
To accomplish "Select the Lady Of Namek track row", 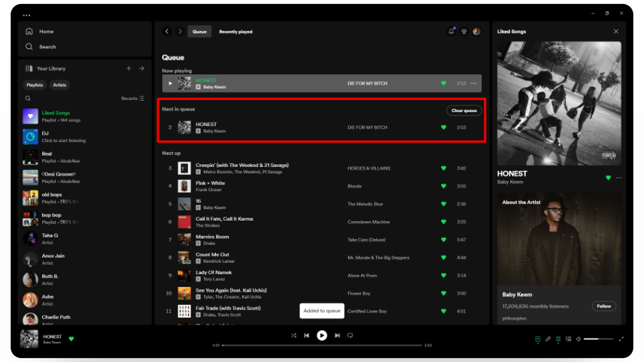I will coord(321,276).
